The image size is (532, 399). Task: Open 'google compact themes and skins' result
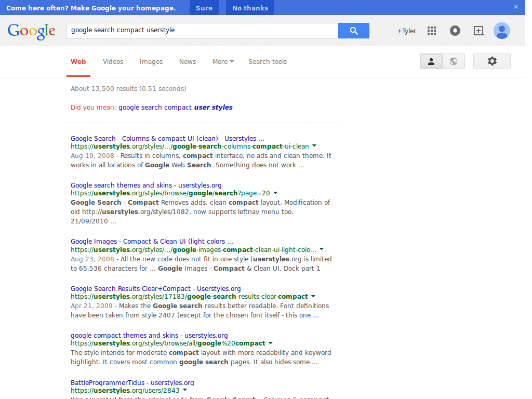pyautogui.click(x=149, y=335)
